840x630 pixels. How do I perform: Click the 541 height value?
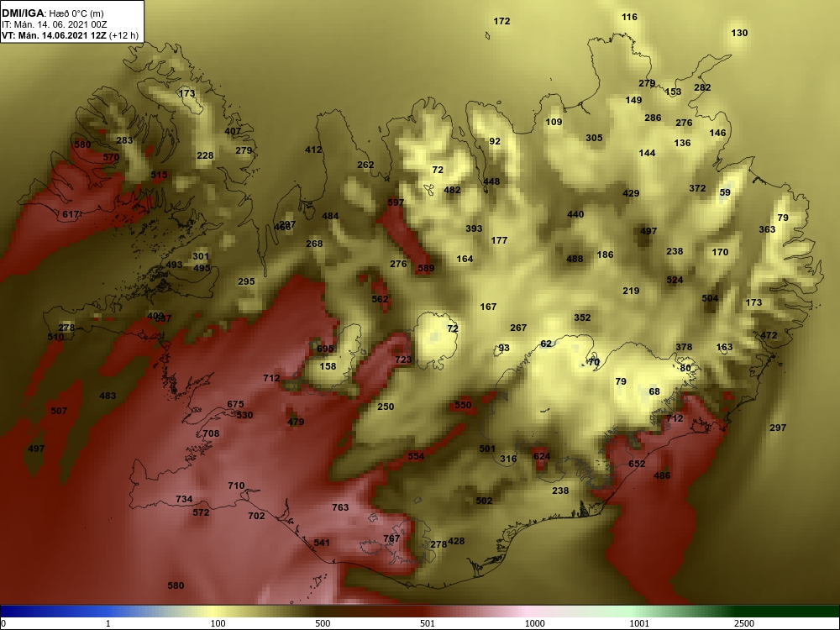[322, 543]
